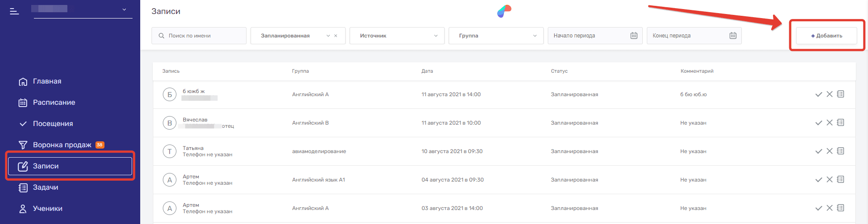Open the Посещения page

point(52,124)
